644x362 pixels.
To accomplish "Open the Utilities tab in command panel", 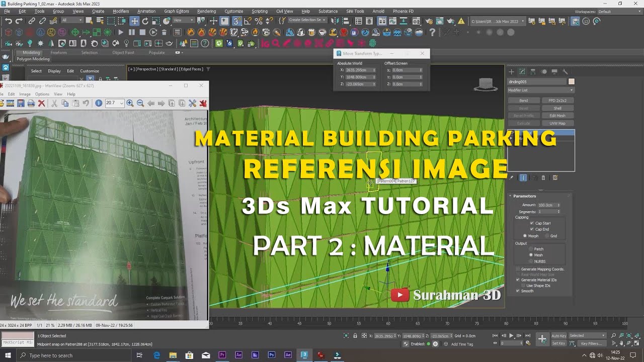I will [565, 71].
